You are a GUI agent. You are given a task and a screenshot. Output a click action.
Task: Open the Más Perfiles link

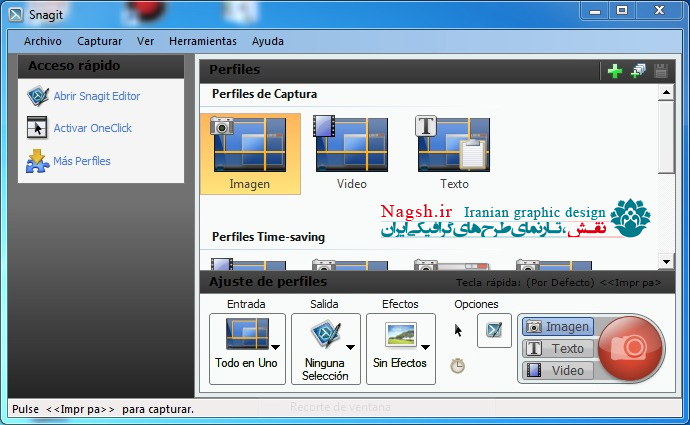tap(82, 161)
